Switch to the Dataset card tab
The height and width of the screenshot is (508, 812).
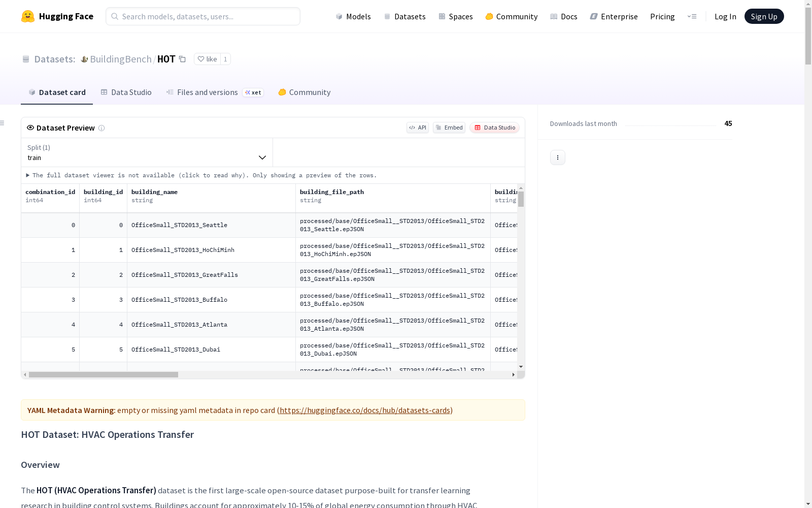[x=57, y=92]
